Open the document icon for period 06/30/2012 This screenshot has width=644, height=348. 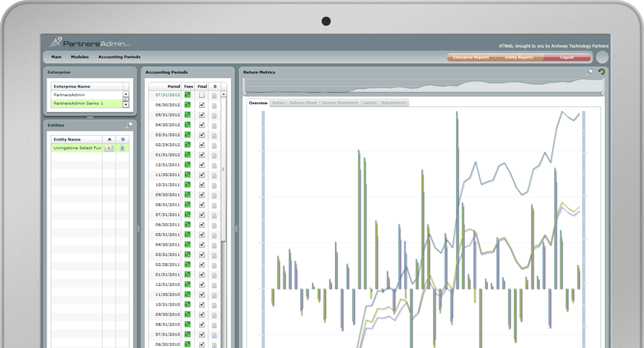tap(214, 105)
